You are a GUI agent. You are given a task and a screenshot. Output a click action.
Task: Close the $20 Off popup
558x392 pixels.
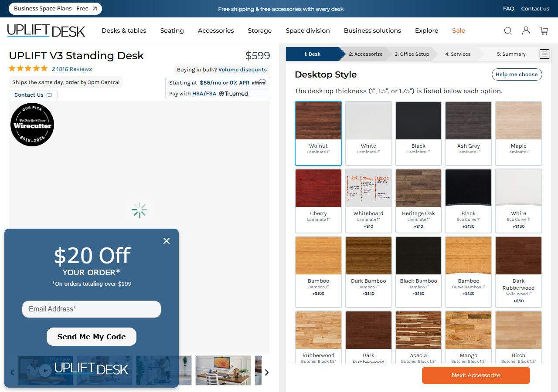[x=166, y=241]
